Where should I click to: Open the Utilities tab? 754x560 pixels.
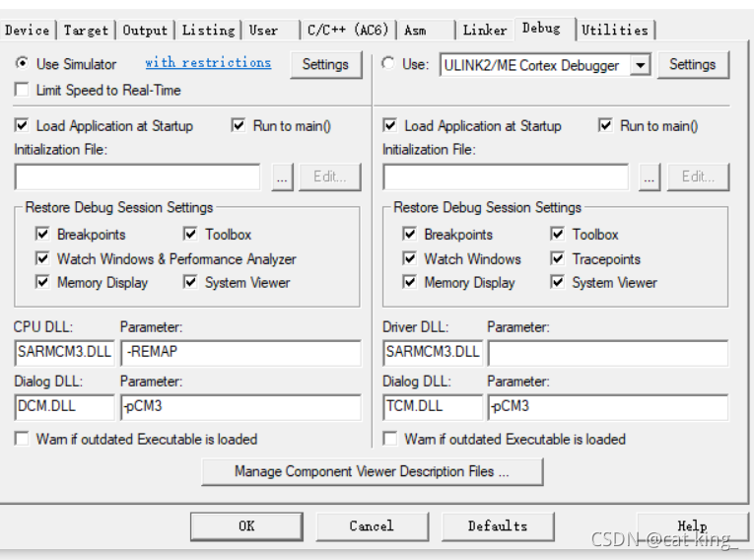pos(615,31)
